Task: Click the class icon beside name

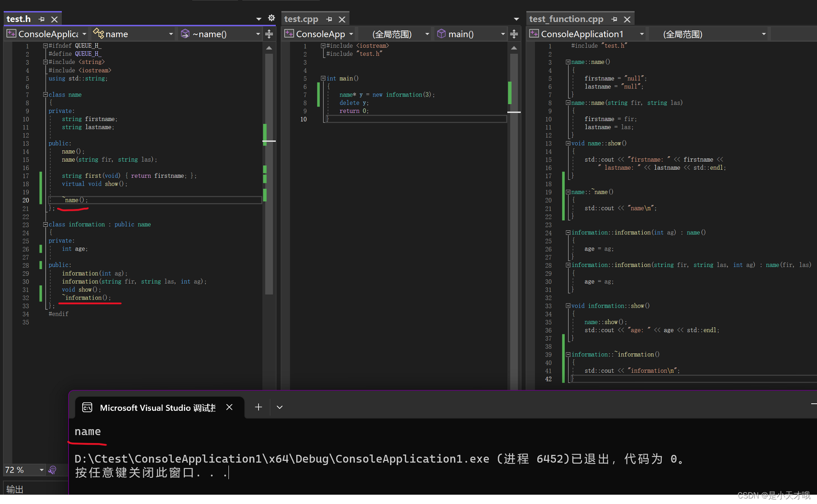Action: [x=98, y=33]
